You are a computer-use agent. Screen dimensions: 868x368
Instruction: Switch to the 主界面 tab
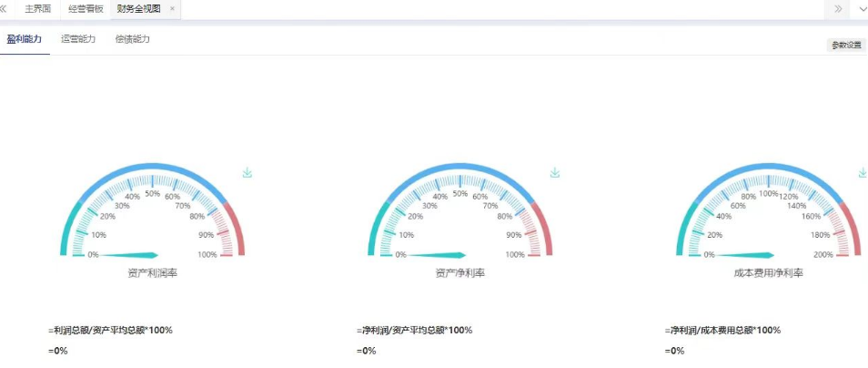coord(38,8)
